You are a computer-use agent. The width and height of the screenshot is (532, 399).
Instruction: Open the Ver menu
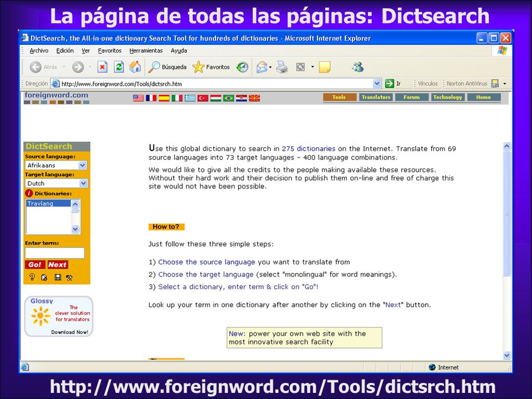pos(85,50)
